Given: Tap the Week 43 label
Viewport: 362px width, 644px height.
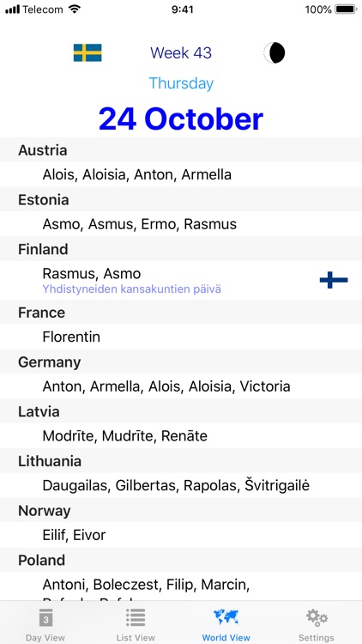Looking at the screenshot, I should 181,53.
